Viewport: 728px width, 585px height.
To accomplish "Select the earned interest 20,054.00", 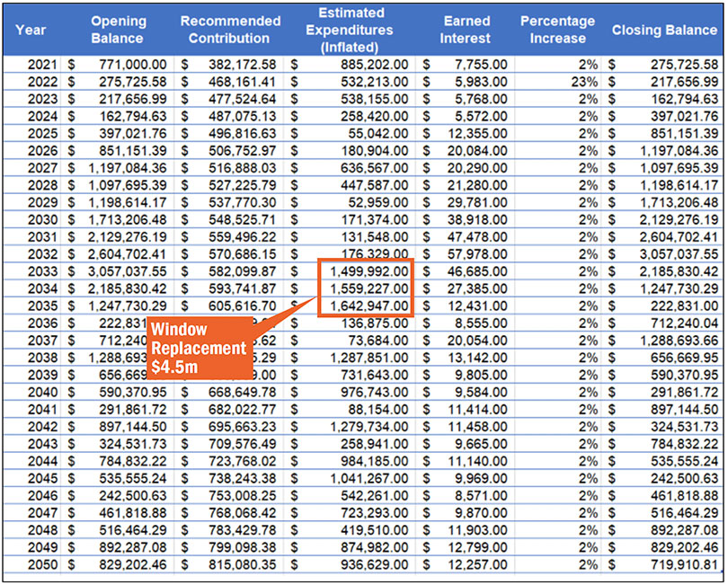I will [x=477, y=341].
